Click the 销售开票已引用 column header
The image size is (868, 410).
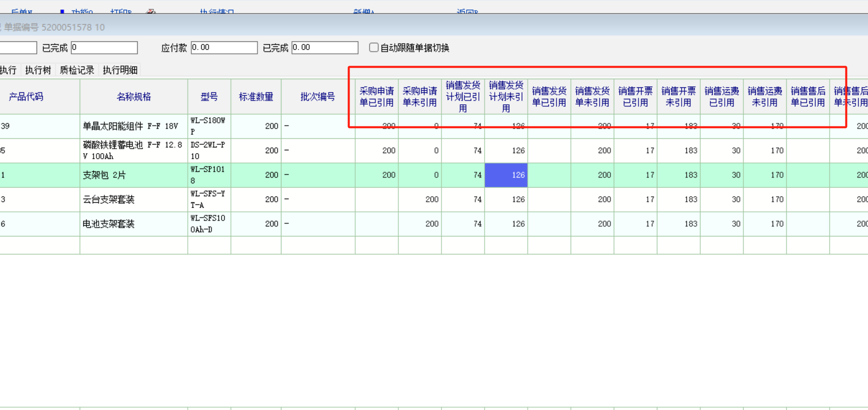(x=635, y=97)
